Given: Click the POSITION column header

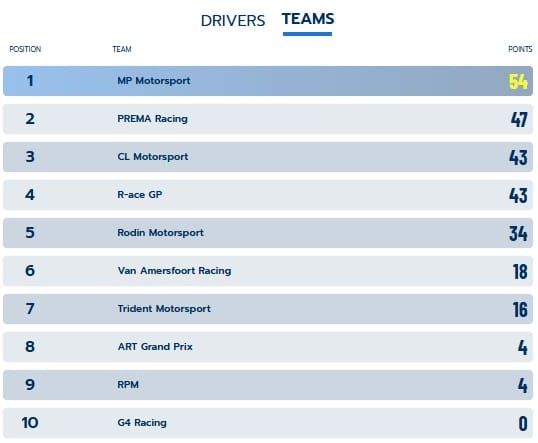Looking at the screenshot, I should (x=25, y=49).
